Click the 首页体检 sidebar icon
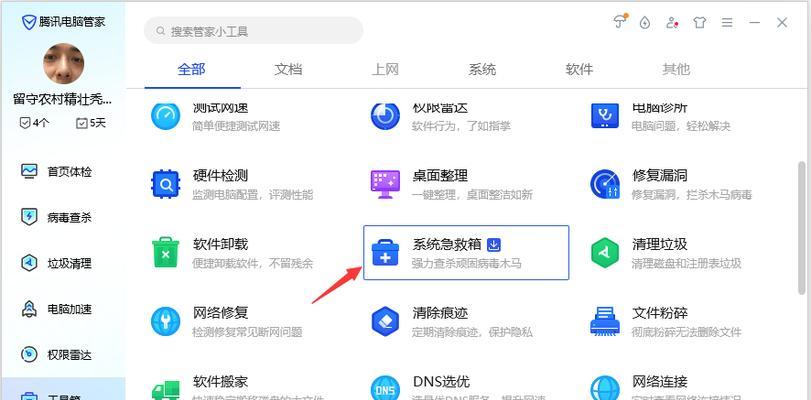The width and height of the screenshot is (811, 400). pyautogui.click(x=29, y=171)
